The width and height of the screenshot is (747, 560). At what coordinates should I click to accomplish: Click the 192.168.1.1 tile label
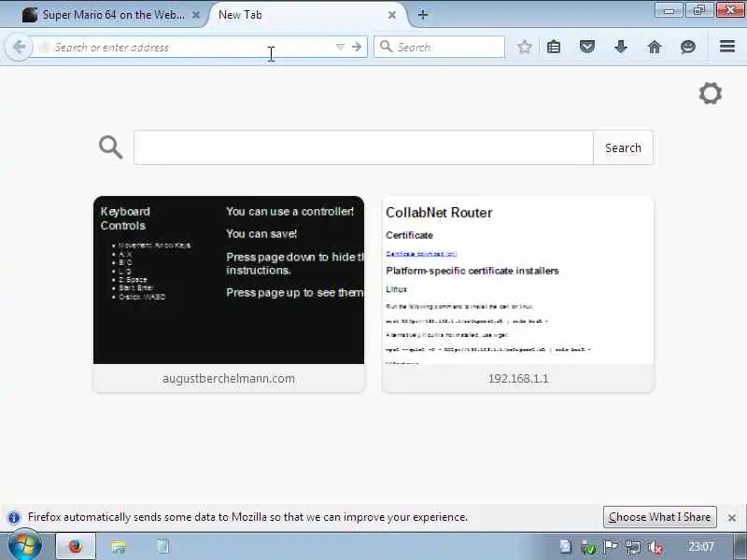pyautogui.click(x=518, y=379)
